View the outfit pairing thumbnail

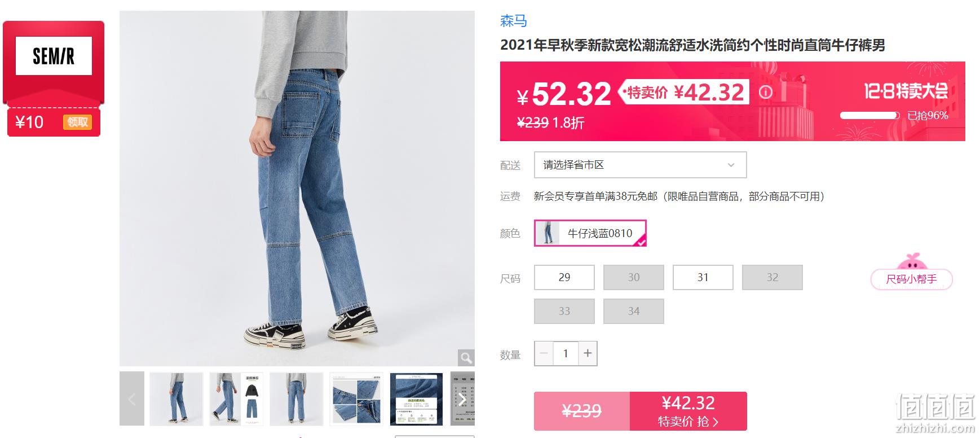coord(236,399)
